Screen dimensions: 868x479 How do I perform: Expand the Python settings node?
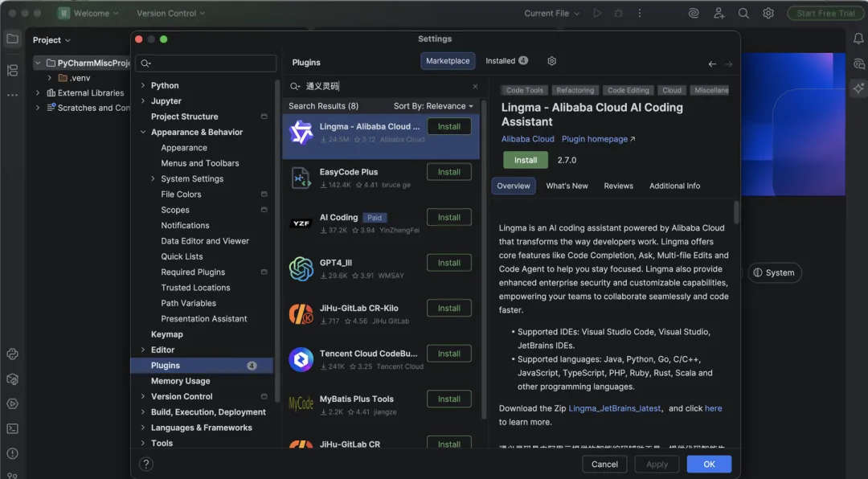tap(143, 85)
